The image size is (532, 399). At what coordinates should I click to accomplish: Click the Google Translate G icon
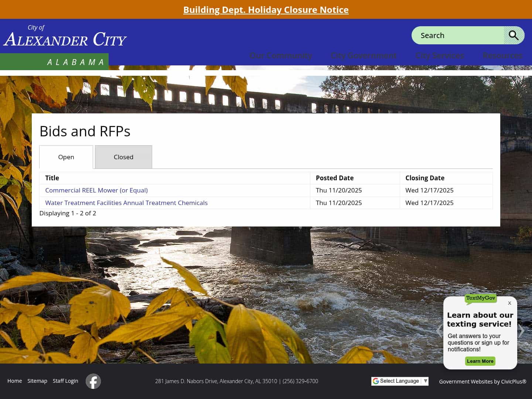click(376, 381)
